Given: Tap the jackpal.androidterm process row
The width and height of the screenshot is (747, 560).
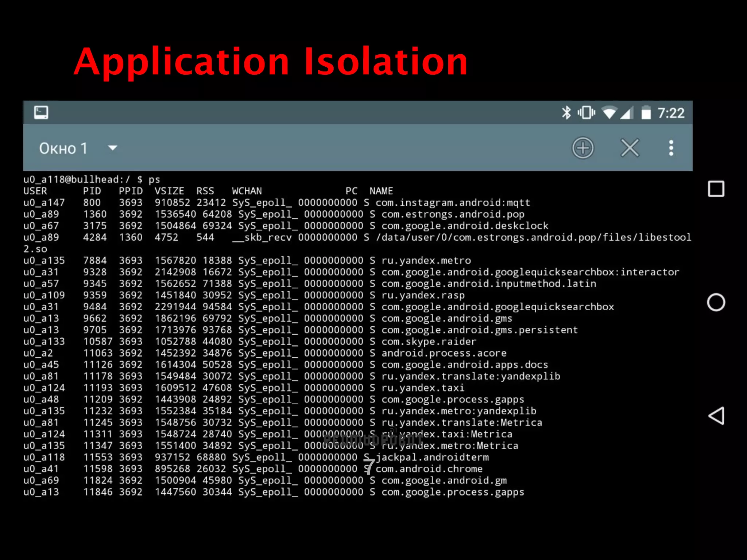Looking at the screenshot, I should point(432,457).
